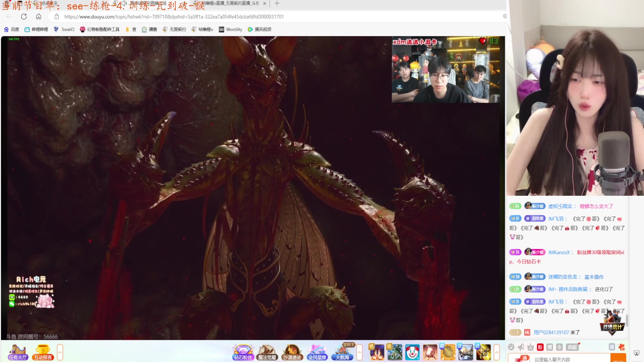Open the megaphone broadcast option in chat

(x=521, y=347)
